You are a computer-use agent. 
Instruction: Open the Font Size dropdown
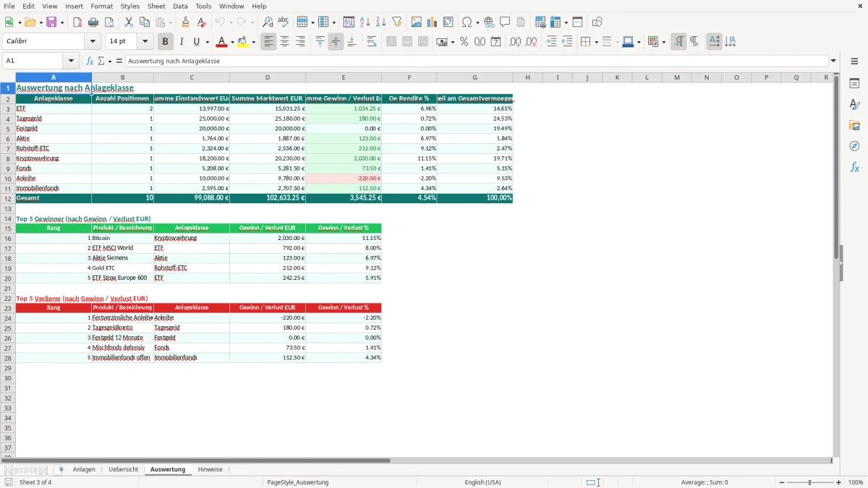coord(145,42)
